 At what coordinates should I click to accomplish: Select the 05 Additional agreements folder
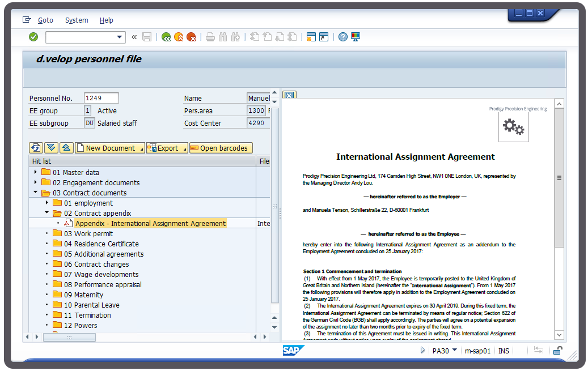(104, 254)
